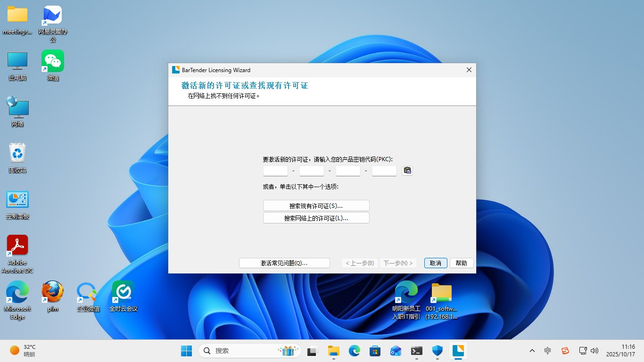Open the meetingr... folder on desktop

coord(17,20)
